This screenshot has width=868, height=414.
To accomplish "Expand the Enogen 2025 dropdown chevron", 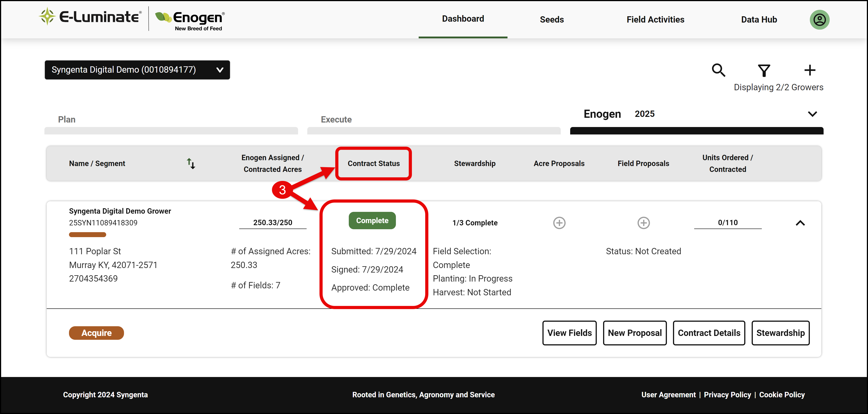I will [x=812, y=114].
